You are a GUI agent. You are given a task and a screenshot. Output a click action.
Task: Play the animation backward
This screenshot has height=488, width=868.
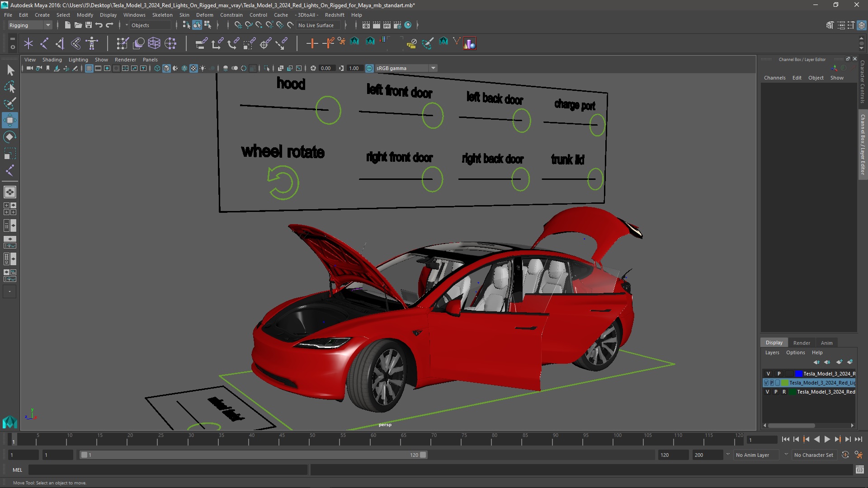click(x=816, y=439)
